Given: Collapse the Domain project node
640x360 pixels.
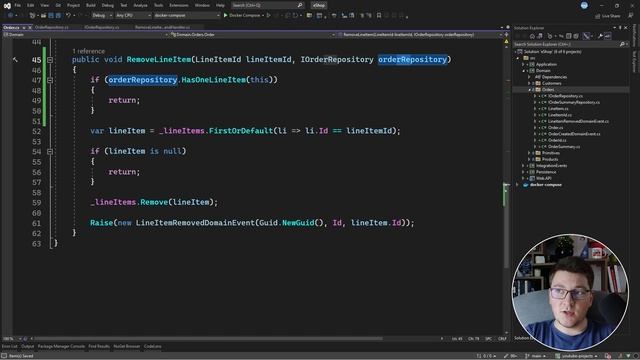Looking at the screenshot, I should coord(523,71).
